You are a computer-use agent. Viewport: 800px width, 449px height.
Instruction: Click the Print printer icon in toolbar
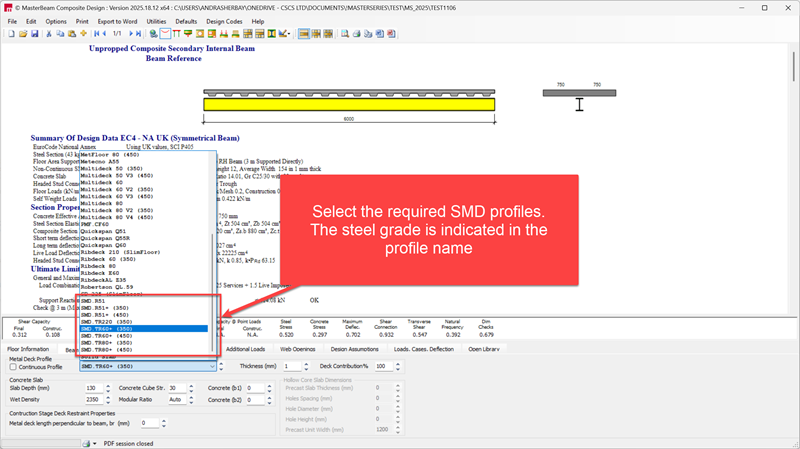pyautogui.click(x=357, y=34)
